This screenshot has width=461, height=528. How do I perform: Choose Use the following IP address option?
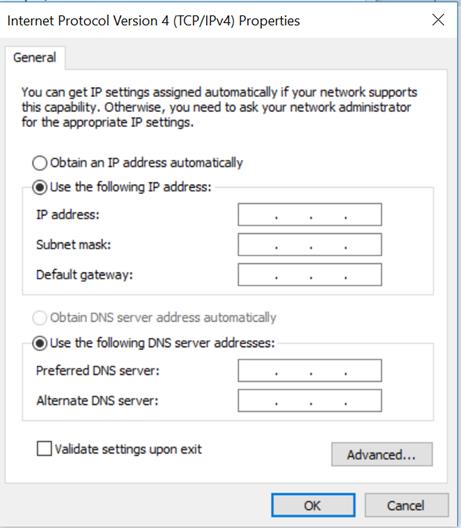[x=39, y=187]
